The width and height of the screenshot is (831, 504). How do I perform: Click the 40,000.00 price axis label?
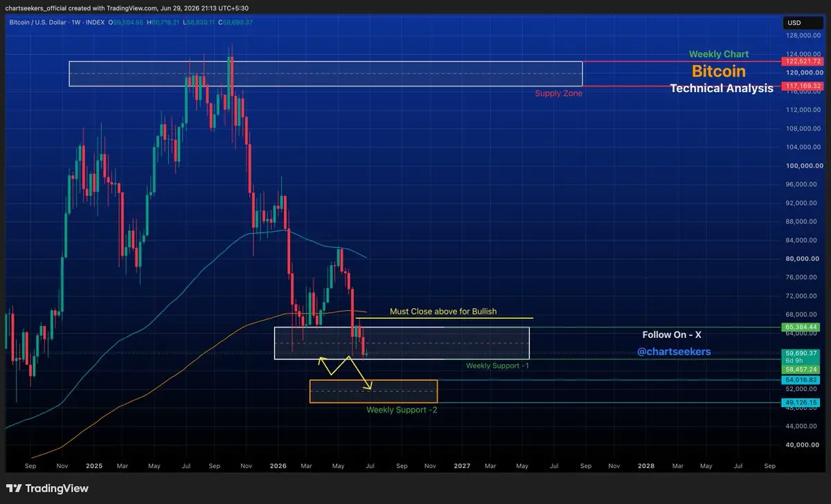tap(803, 444)
